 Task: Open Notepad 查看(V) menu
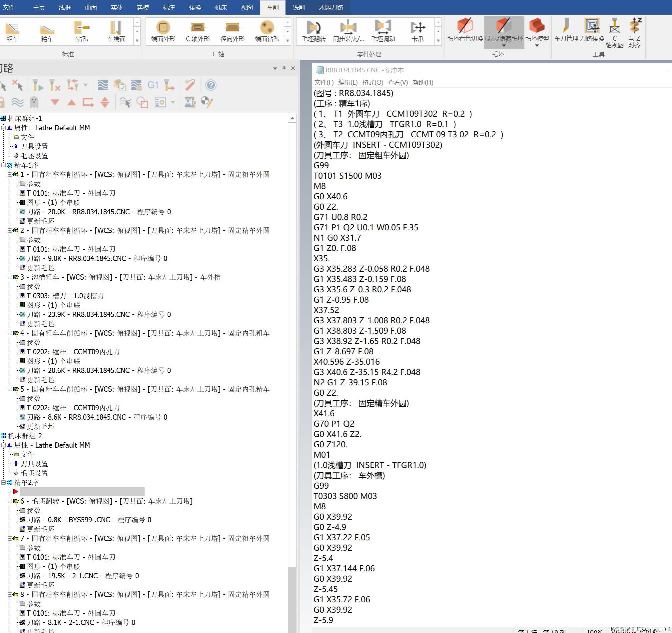tap(398, 82)
